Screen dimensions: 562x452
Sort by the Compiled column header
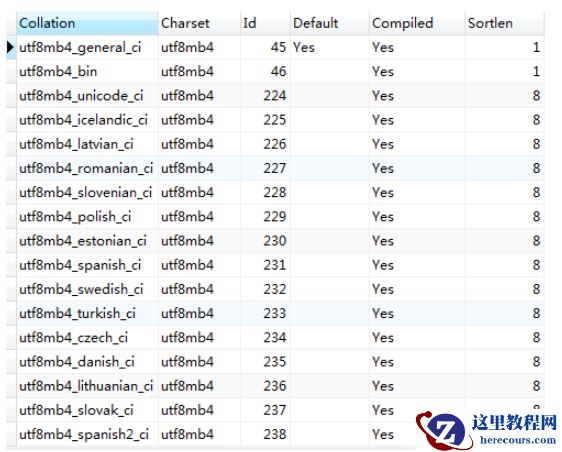tap(417, 23)
